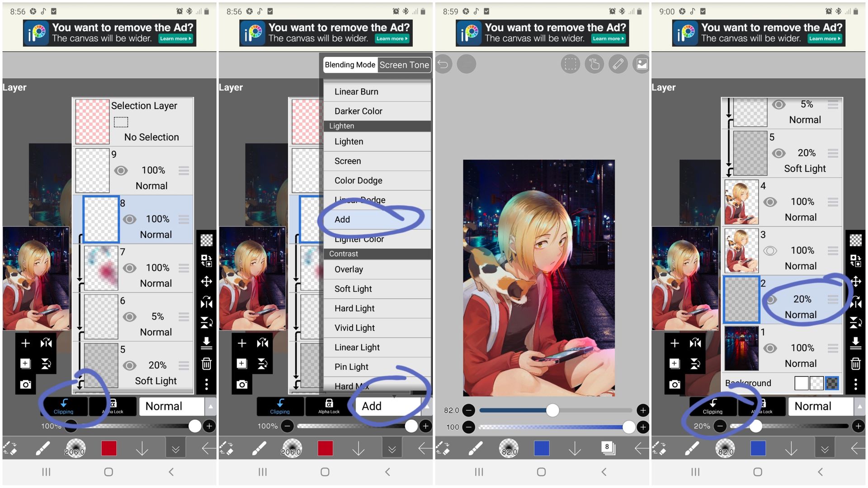This screenshot has height=488, width=868.
Task: Tap horizontal flip icon in fourth screen sidebar
Action: (856, 302)
